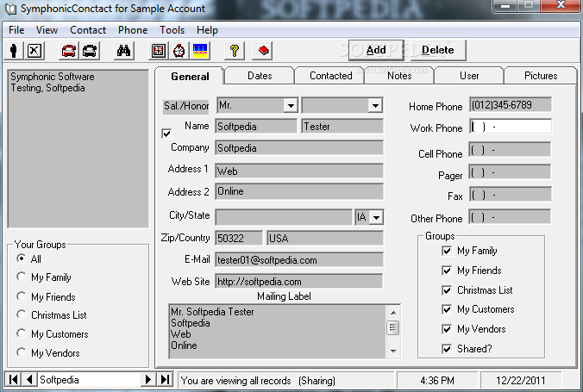Screen dimensions: 583x392
Task: Switch to the Dates tab
Action: click(260, 76)
